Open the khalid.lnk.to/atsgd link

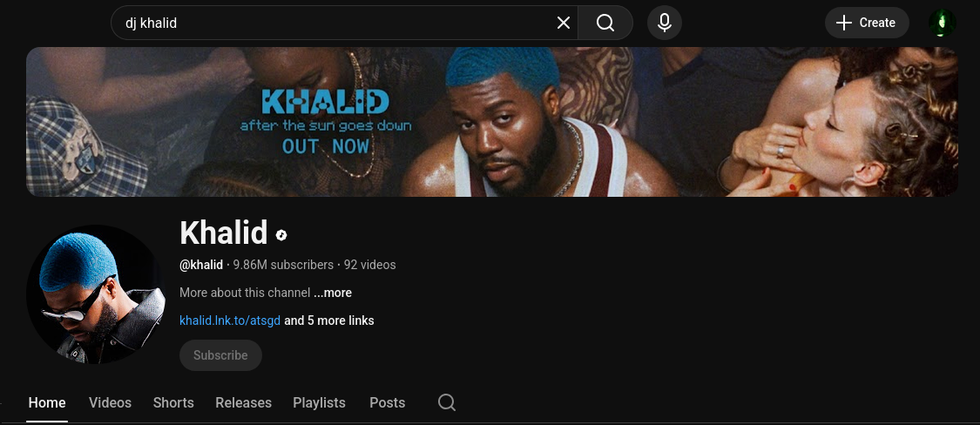point(230,320)
